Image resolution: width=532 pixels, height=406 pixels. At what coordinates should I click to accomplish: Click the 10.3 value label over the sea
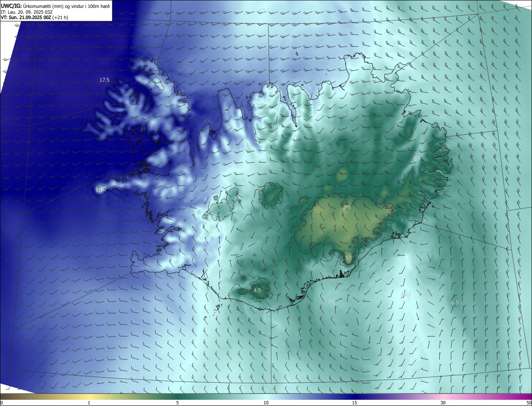[x=406, y=294]
